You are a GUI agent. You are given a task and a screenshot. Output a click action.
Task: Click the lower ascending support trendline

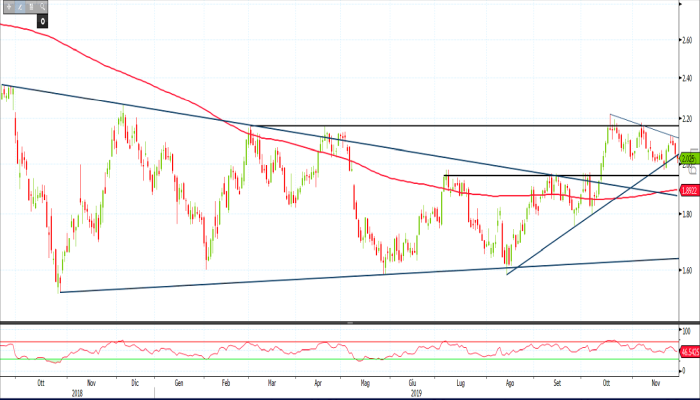(300, 278)
